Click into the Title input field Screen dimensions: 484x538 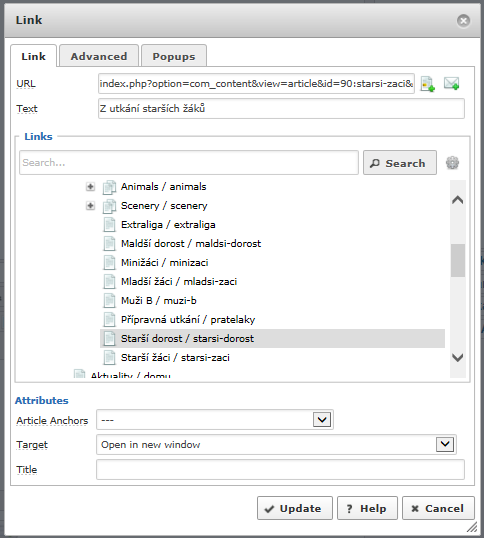click(280, 470)
